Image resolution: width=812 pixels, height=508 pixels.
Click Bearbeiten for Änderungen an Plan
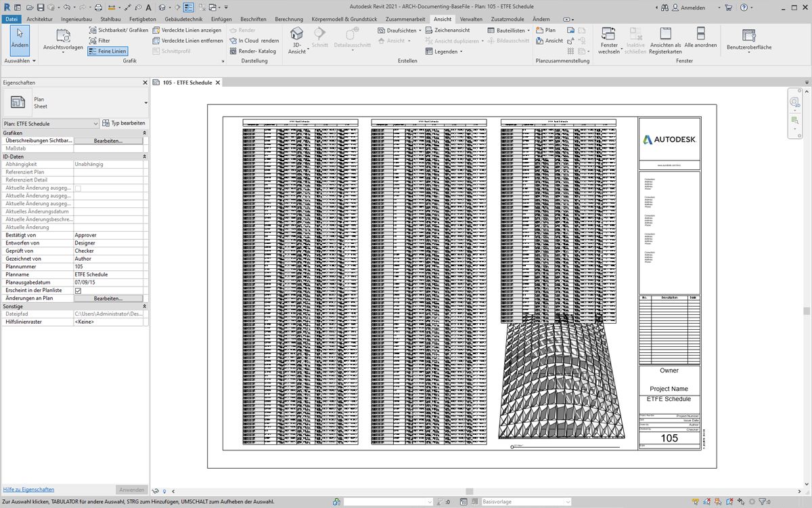(x=108, y=298)
